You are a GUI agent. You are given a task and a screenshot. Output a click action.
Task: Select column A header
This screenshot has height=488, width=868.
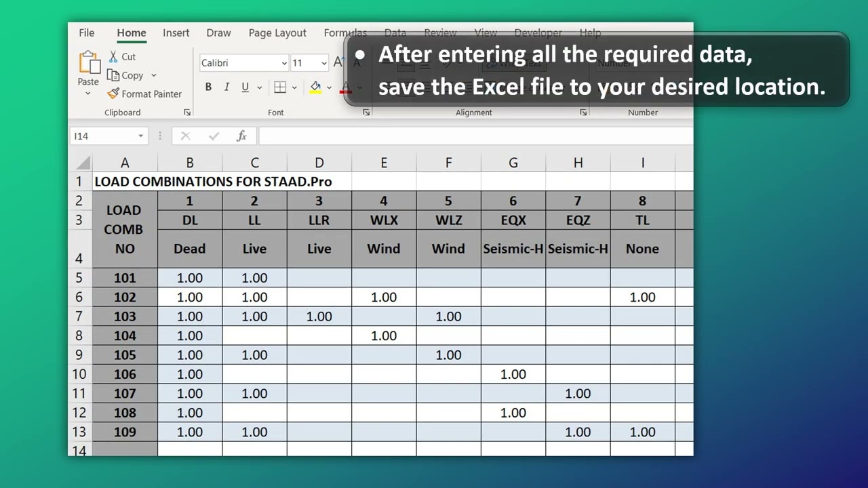(125, 163)
